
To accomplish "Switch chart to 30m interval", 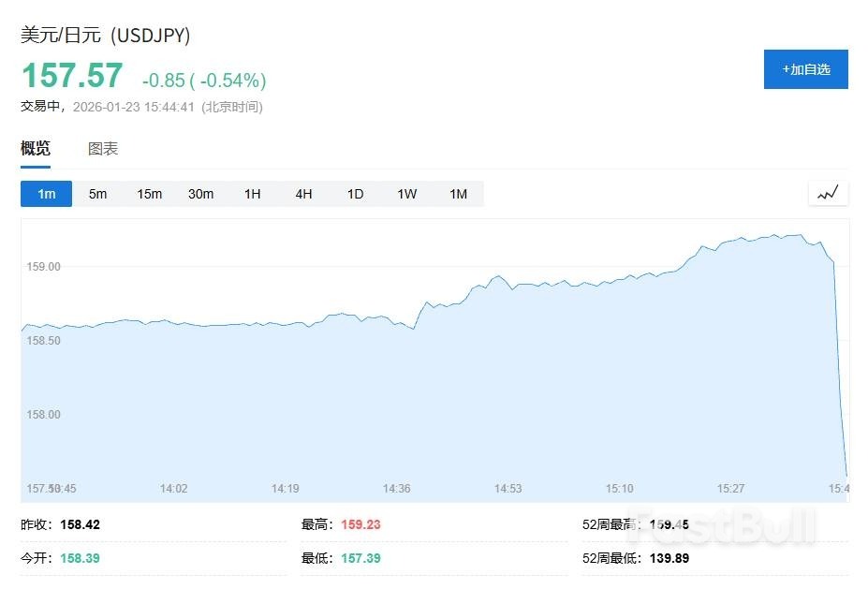I will [x=200, y=194].
